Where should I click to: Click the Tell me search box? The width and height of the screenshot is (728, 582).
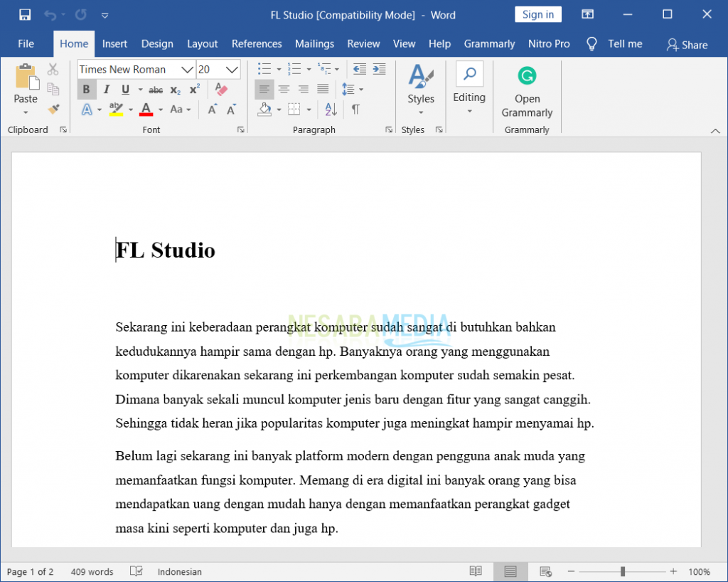(614, 43)
